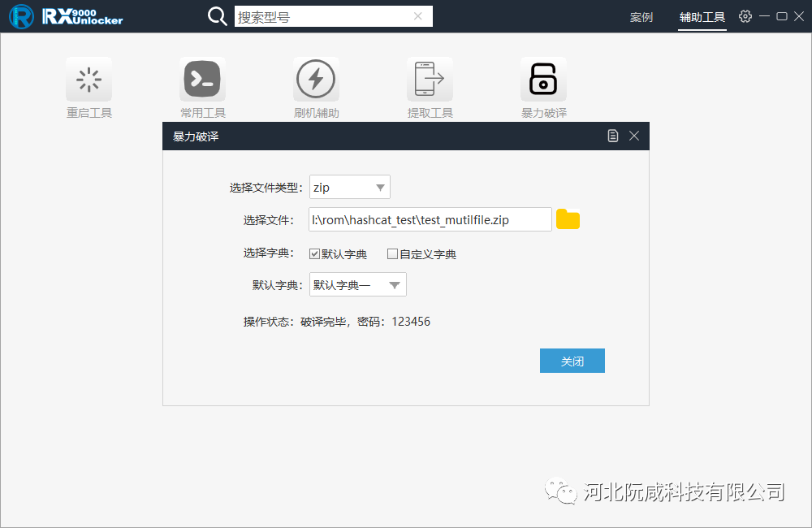Image resolution: width=812 pixels, height=528 pixels.
Task: Click the magnifier search icon
Action: (217, 16)
